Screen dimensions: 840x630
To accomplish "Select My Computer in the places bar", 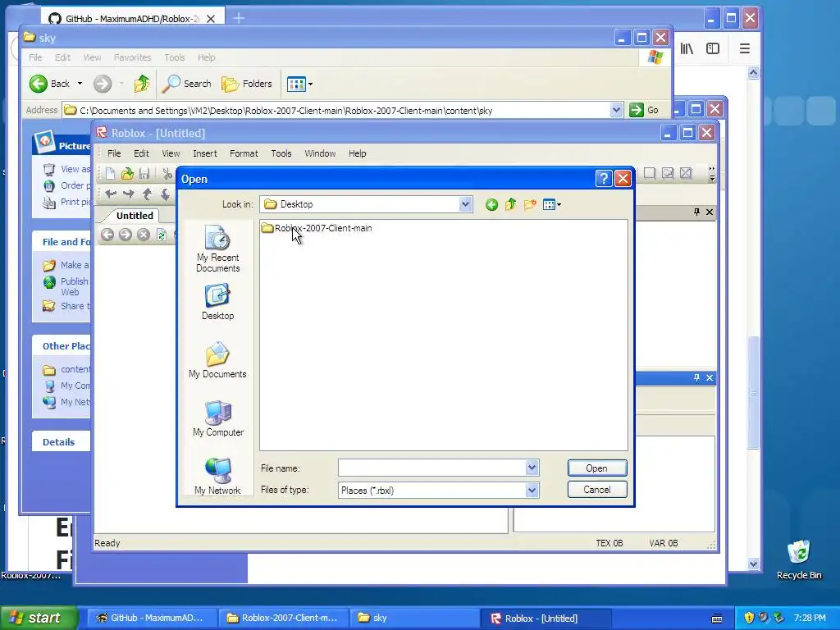I will coord(217,419).
